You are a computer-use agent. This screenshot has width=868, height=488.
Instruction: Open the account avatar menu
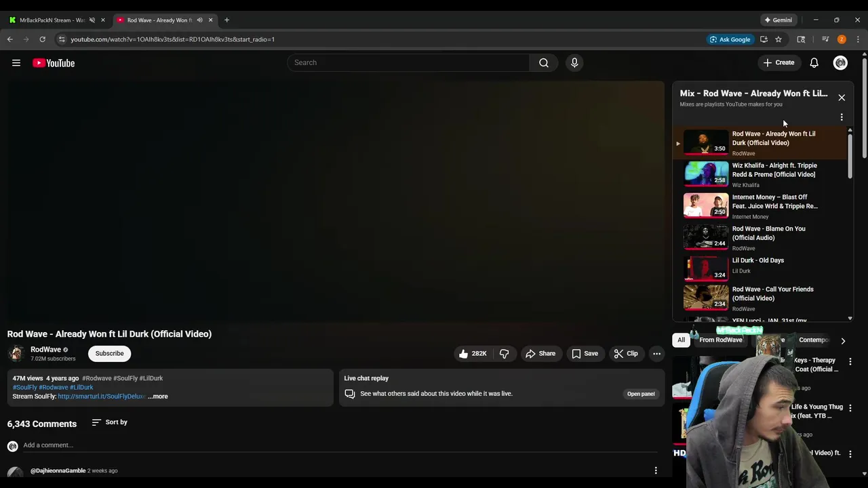pyautogui.click(x=840, y=62)
